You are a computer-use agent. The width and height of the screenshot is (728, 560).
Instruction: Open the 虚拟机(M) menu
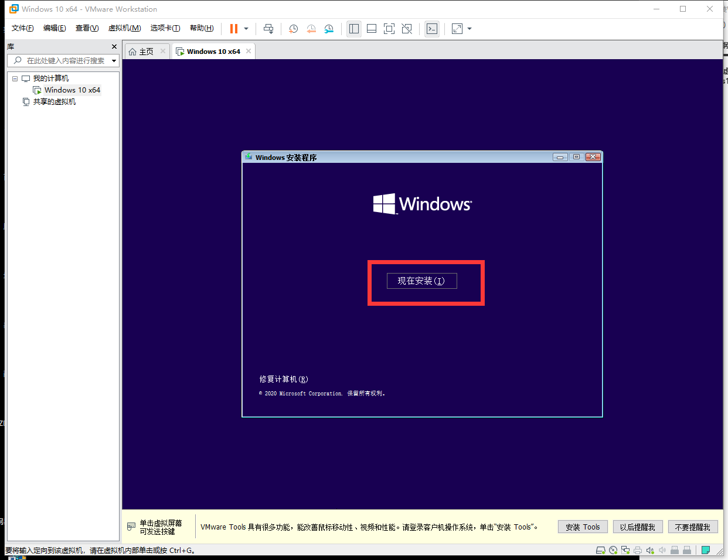pos(124,28)
